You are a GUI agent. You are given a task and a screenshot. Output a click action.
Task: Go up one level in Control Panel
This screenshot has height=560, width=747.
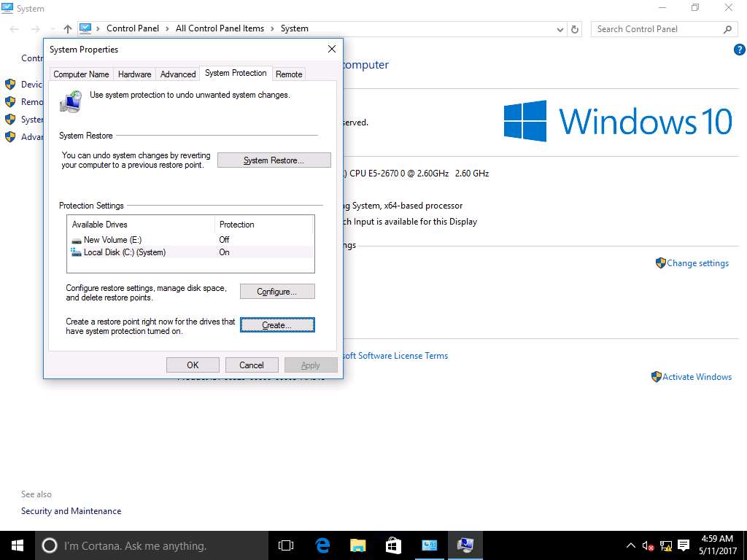68,29
